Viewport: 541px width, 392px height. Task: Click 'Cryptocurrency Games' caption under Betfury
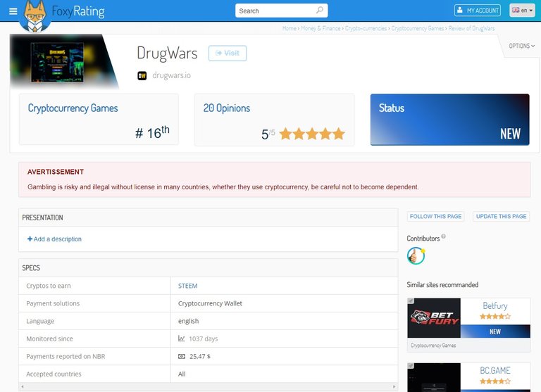click(433, 345)
